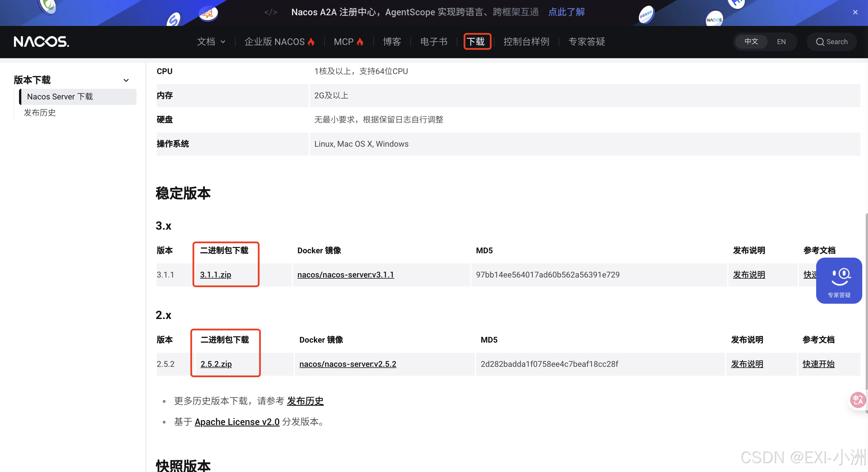Click the Search box in header
The image size is (868, 472).
point(832,42)
